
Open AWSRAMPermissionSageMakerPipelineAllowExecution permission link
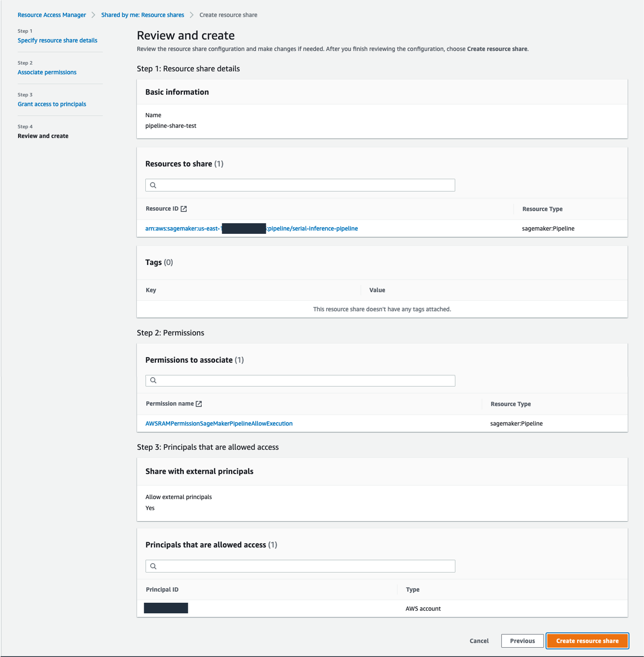pyautogui.click(x=219, y=424)
